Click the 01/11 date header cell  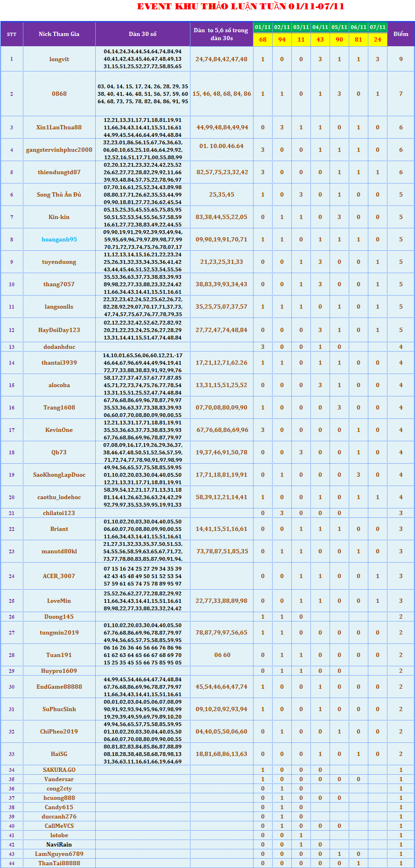(263, 27)
